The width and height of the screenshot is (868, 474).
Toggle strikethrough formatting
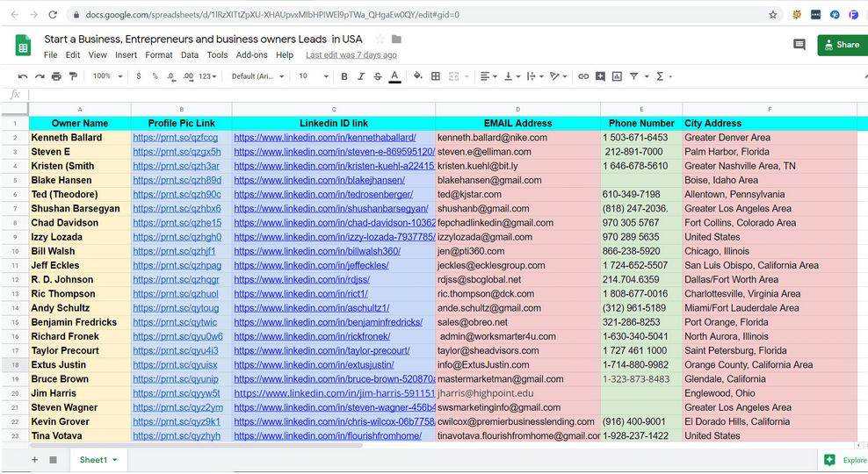(x=377, y=76)
